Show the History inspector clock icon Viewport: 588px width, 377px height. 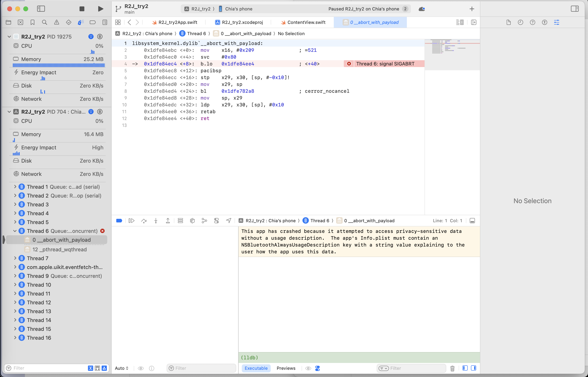520,22
